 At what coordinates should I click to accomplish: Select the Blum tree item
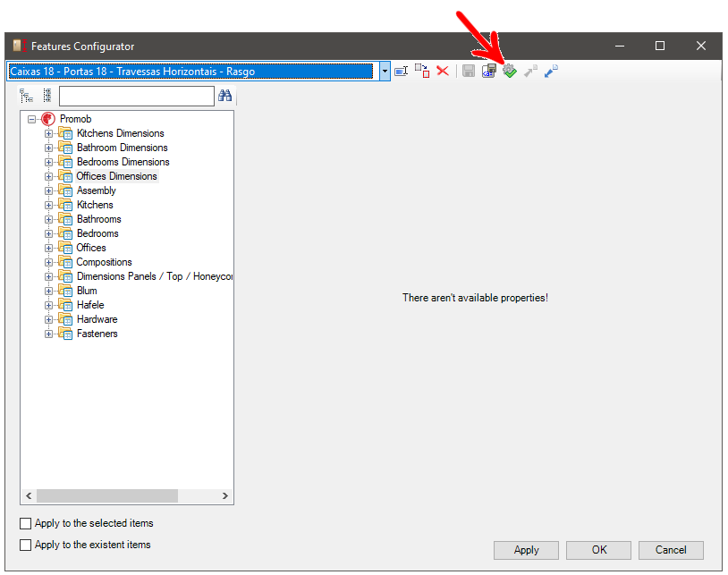point(87,291)
